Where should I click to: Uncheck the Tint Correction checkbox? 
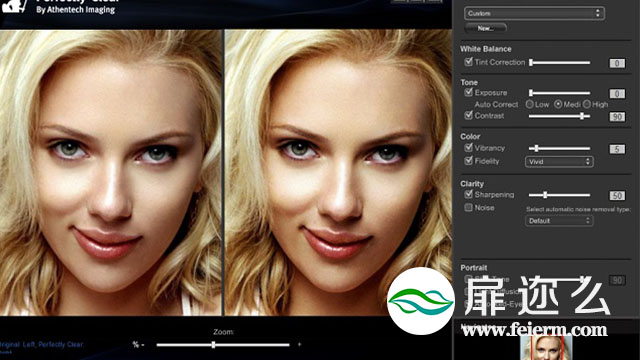[x=469, y=62]
